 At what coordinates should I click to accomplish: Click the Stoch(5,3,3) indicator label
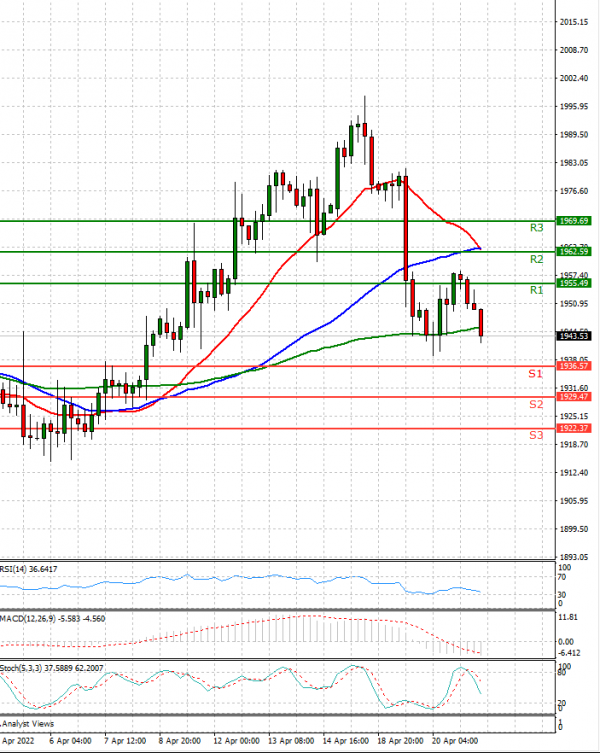click(51, 668)
